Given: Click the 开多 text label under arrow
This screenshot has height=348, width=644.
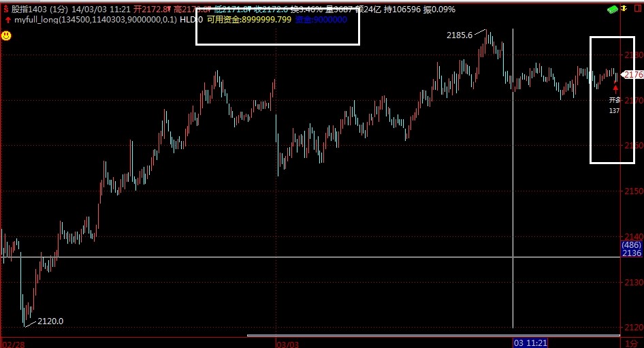Looking at the screenshot, I should point(615,100).
